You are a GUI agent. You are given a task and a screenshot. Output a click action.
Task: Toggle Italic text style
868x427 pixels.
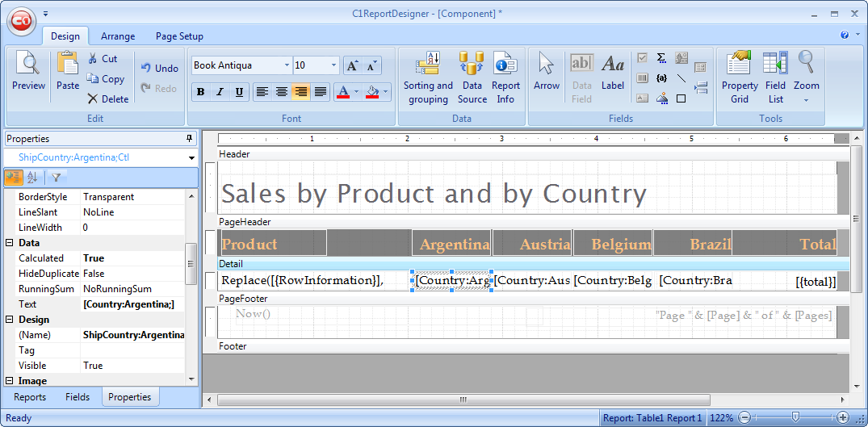(220, 92)
